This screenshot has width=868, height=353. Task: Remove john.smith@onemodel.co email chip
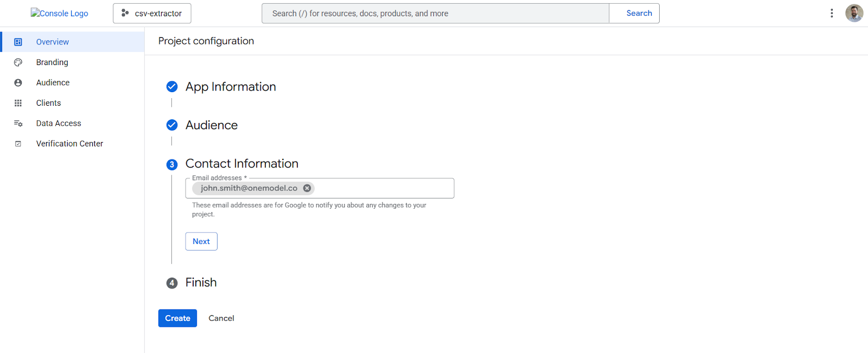click(307, 188)
